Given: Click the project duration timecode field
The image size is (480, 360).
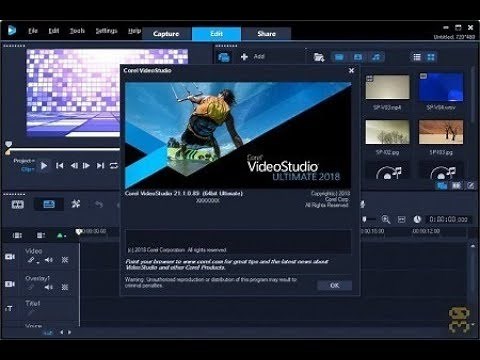Looking at the screenshot, I should pyautogui.click(x=448, y=219).
